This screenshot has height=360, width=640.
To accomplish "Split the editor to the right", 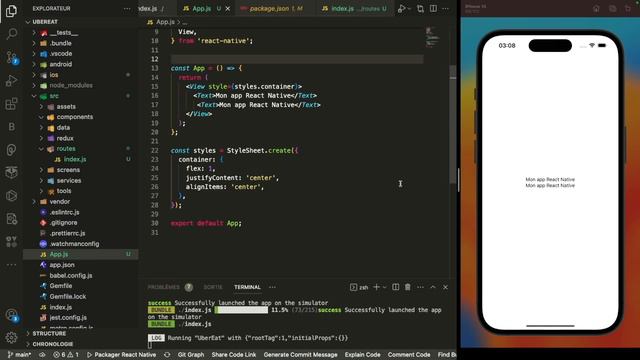I will click(433, 9).
